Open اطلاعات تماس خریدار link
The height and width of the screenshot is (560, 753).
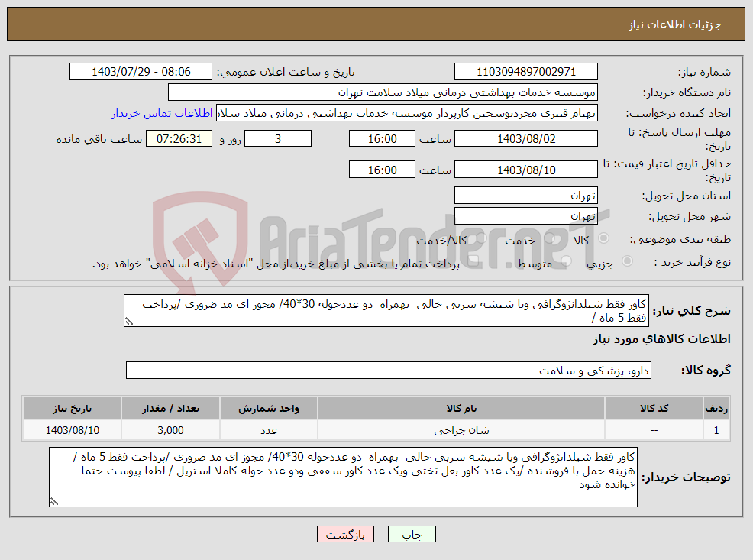[x=163, y=113]
